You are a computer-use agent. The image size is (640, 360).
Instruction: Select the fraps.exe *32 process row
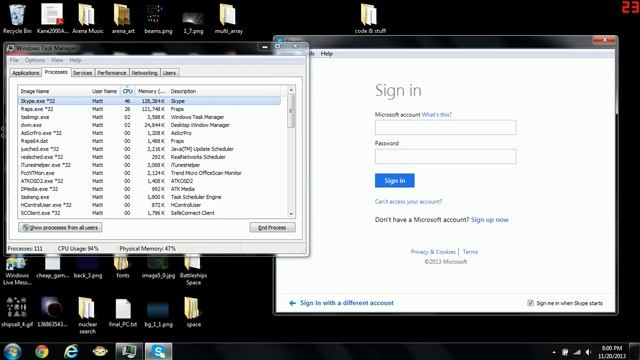149,109
